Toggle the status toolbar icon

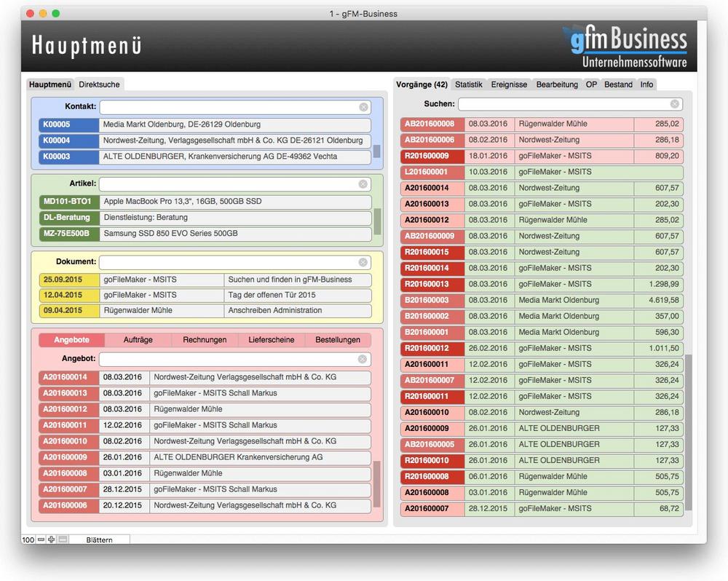(x=63, y=539)
